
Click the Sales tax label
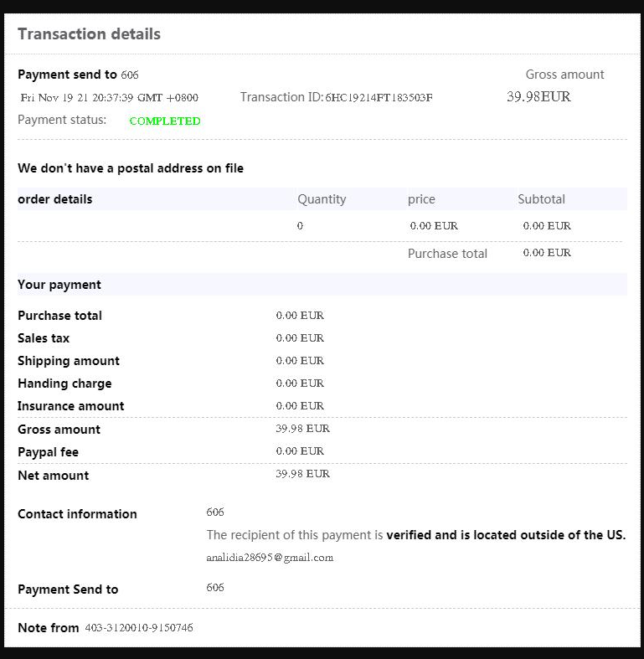[x=44, y=338]
